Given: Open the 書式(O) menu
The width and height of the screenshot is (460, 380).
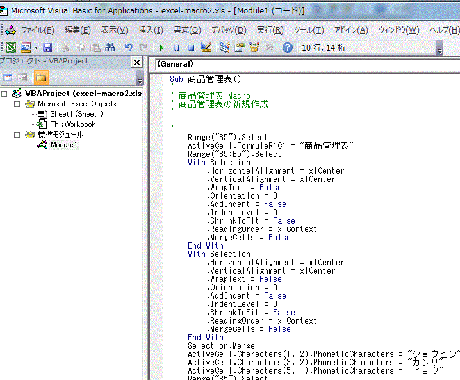Looking at the screenshot, I should 187,30.
